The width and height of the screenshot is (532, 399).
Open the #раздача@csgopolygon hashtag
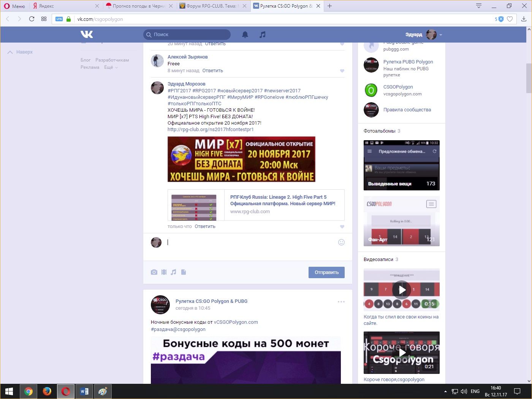(178, 329)
